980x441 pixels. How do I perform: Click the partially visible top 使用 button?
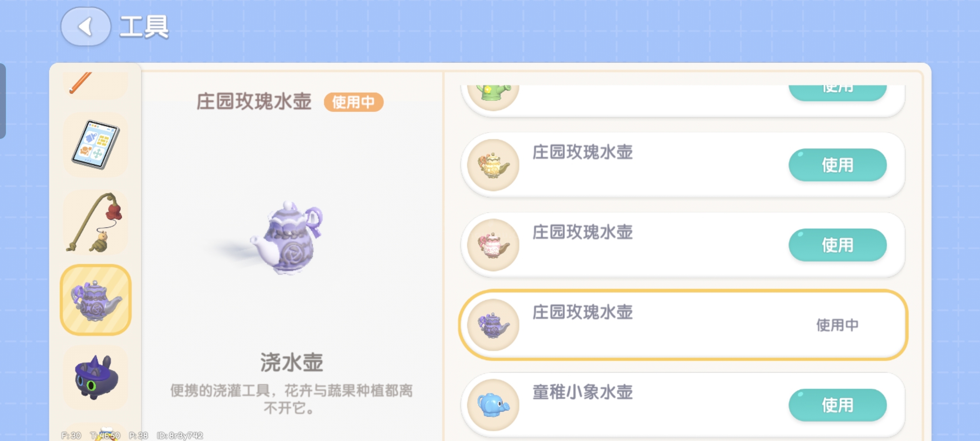click(x=837, y=92)
